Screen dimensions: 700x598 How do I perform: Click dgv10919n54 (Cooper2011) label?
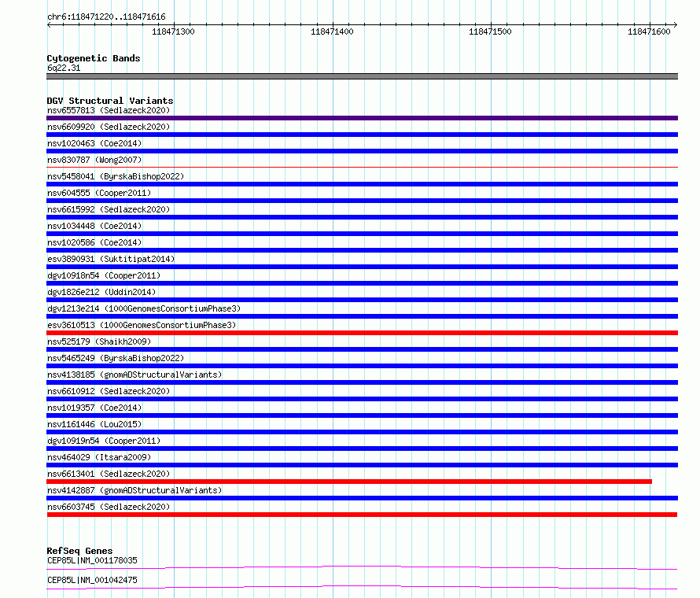(x=104, y=441)
